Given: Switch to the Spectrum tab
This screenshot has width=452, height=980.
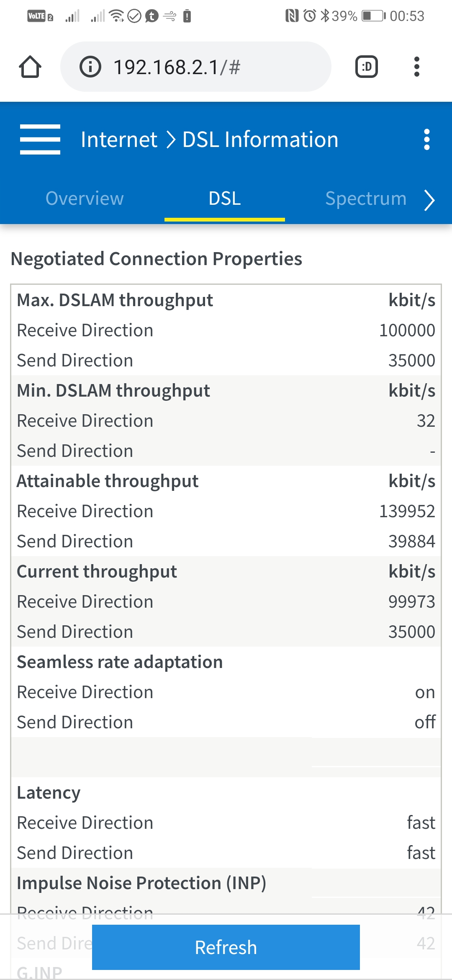Looking at the screenshot, I should coord(366,199).
